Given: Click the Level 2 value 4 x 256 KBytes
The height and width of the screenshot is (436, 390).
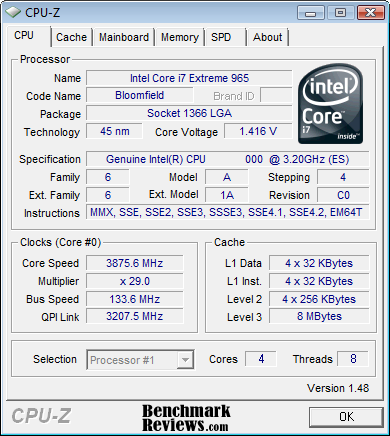Looking at the screenshot, I should coord(319,299).
